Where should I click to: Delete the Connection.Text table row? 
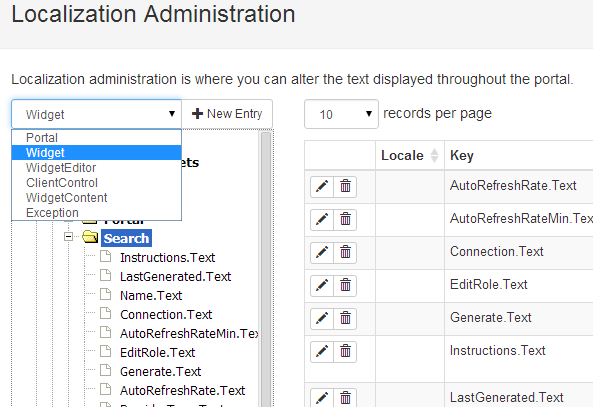345,252
